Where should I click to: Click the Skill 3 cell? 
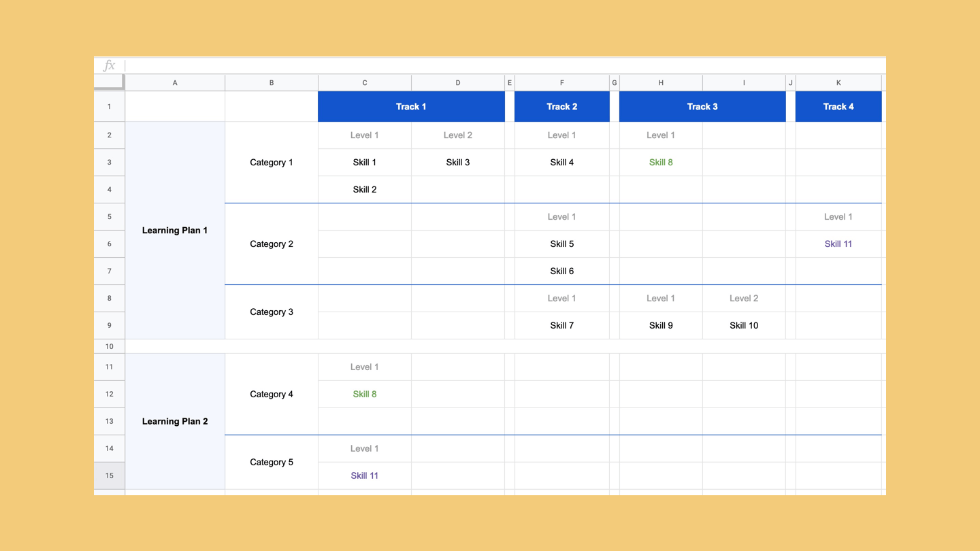[458, 163]
